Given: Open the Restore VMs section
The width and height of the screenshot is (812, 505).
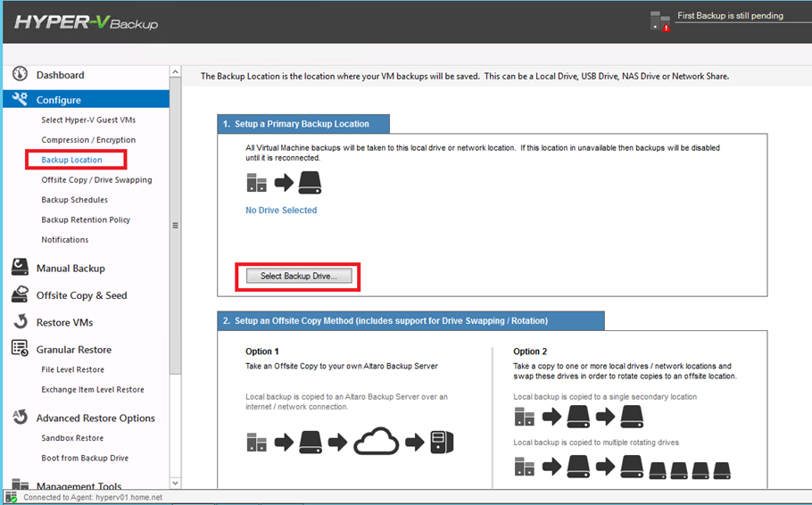Looking at the screenshot, I should click(65, 322).
